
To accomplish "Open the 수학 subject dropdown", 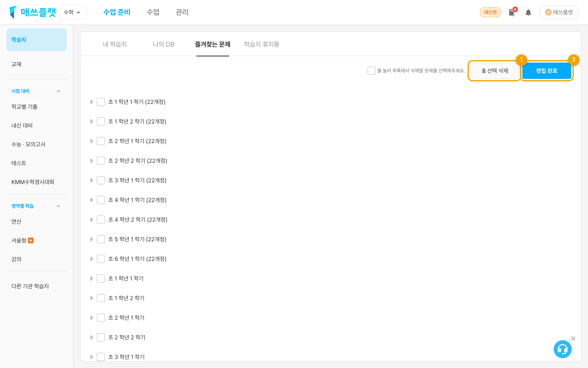I will coord(73,12).
